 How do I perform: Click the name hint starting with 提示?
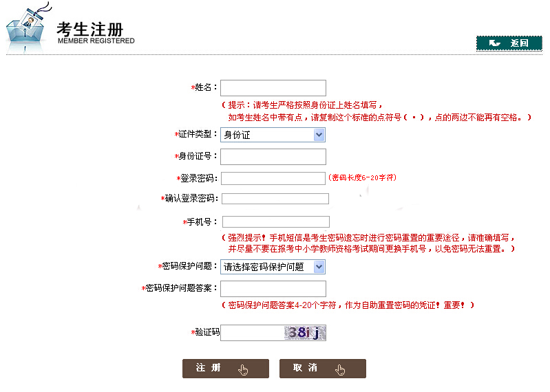coord(376,111)
